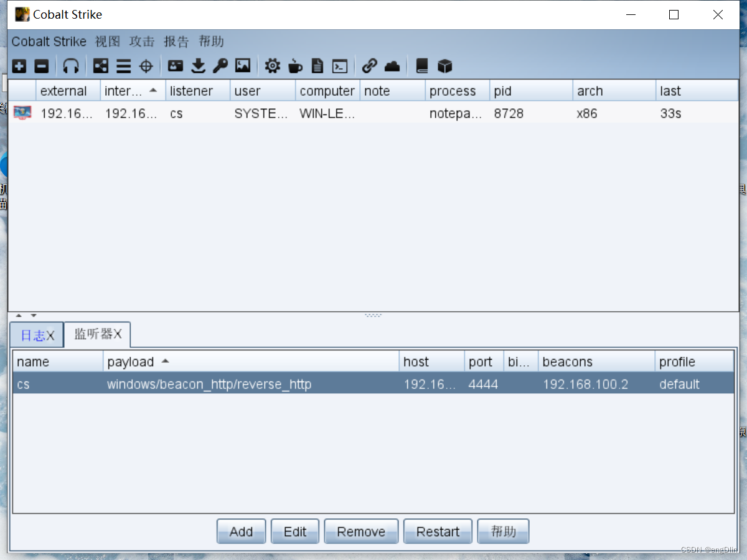747x560 pixels.
Task: Open help via the book icon
Action: pos(422,65)
